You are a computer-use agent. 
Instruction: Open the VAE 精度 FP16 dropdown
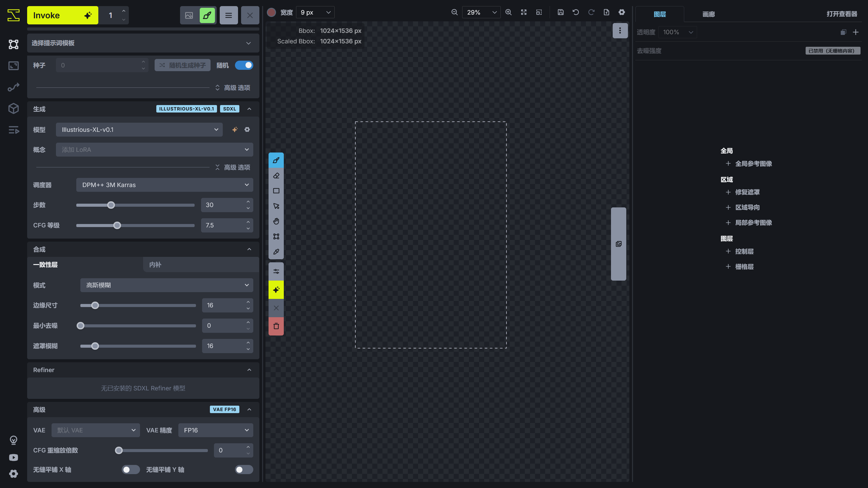click(216, 430)
